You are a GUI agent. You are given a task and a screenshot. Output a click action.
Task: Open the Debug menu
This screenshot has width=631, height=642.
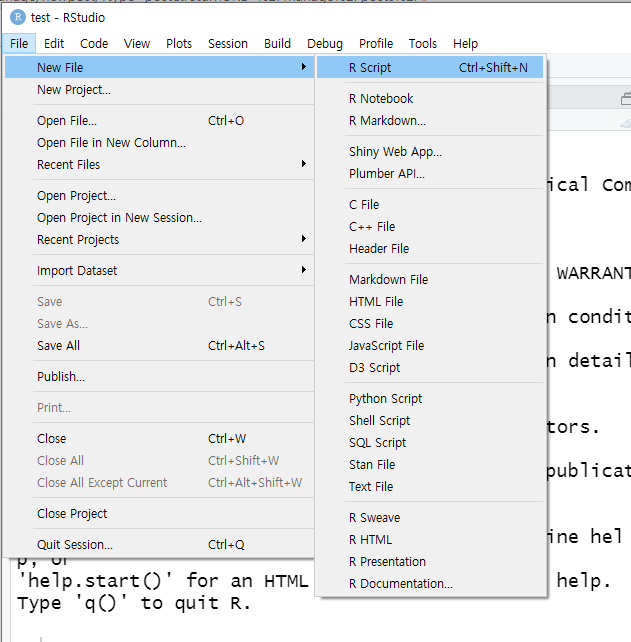tap(325, 43)
